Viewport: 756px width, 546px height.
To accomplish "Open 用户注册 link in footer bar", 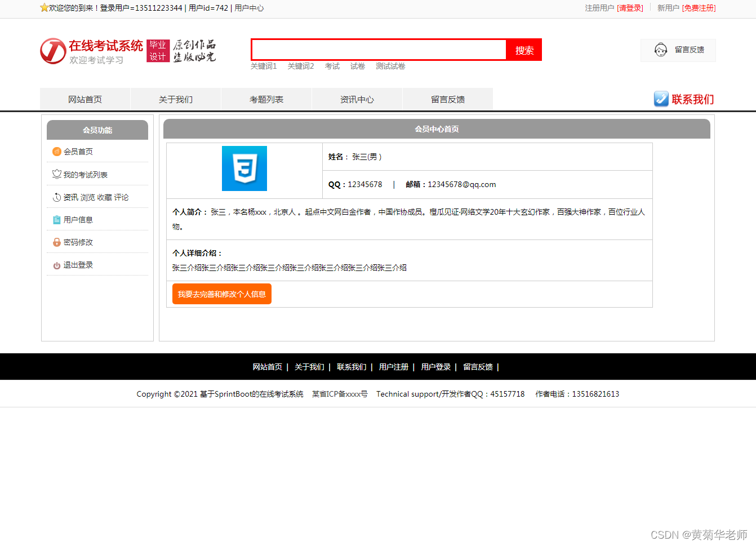I will click(x=393, y=367).
